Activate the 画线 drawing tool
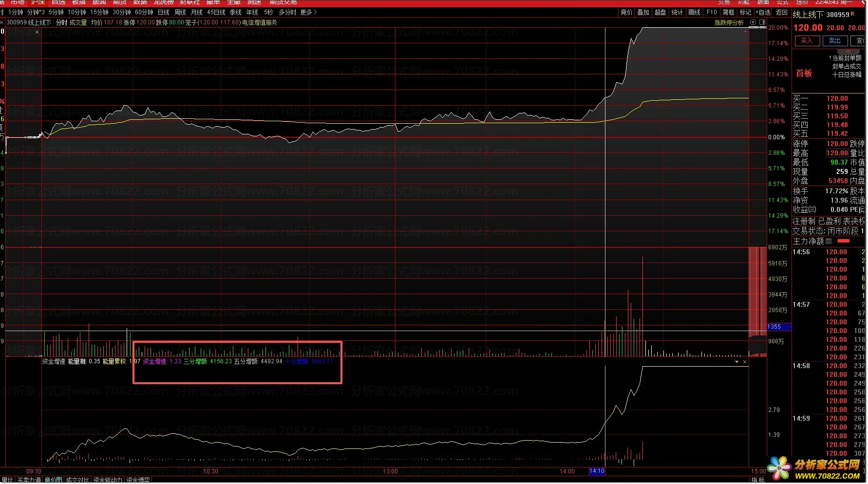The image size is (868, 484). click(x=695, y=12)
